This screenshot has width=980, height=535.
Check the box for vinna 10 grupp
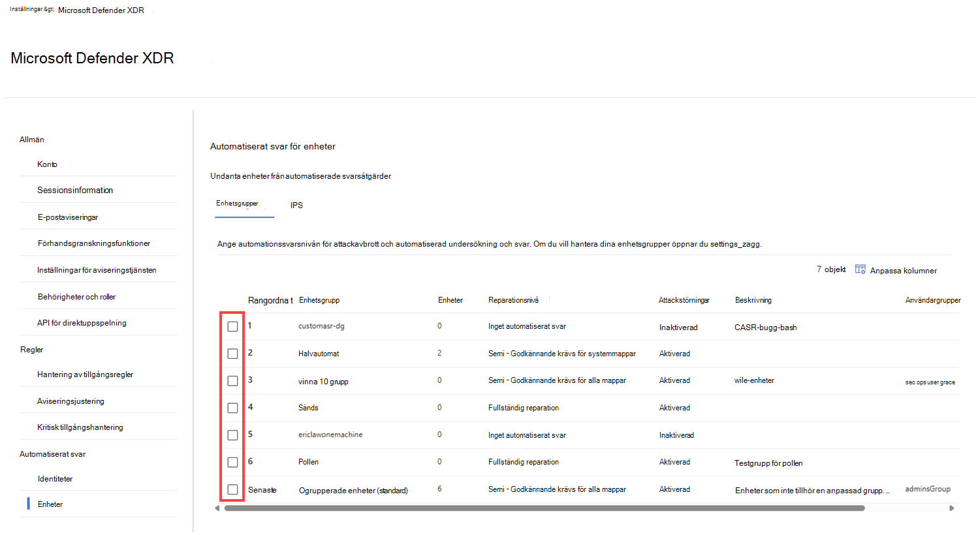click(232, 381)
